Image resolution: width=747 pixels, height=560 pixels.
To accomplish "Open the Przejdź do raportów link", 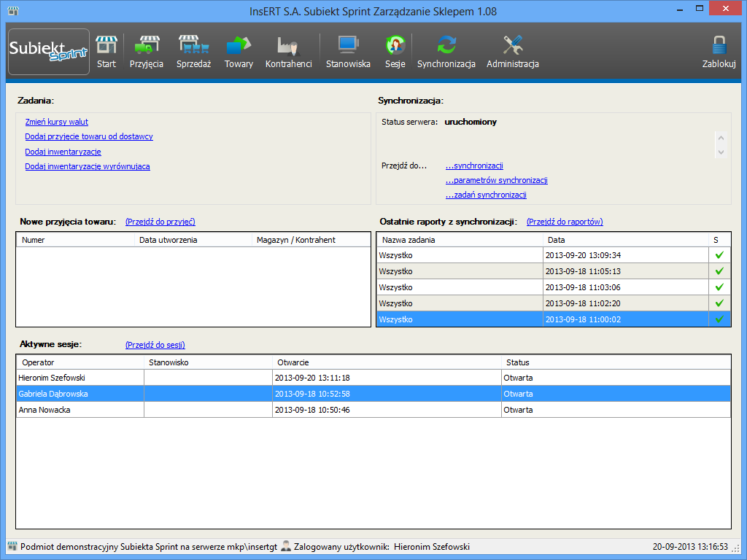I will coord(565,222).
